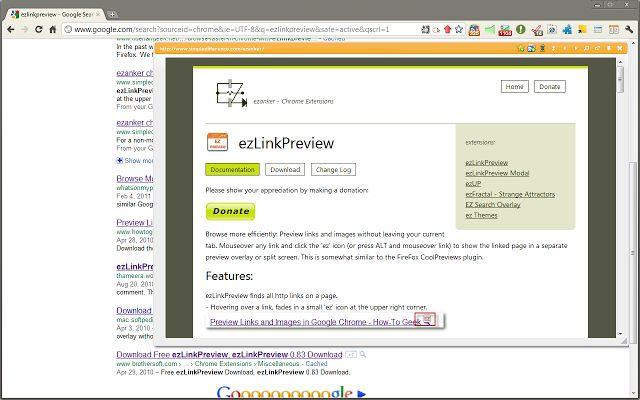Switch to the ezlinkpreview Google Search tab
Screen dimensions: 640x400
(x=56, y=14)
